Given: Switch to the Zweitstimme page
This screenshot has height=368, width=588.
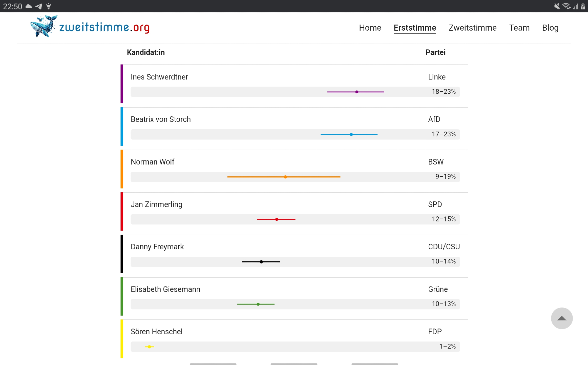Looking at the screenshot, I should 472,28.
